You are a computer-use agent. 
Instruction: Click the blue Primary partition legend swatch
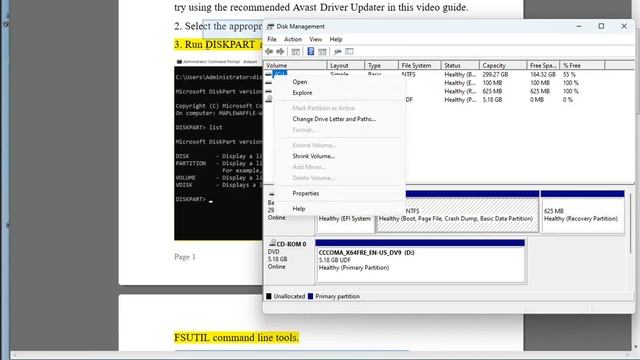pos(310,296)
